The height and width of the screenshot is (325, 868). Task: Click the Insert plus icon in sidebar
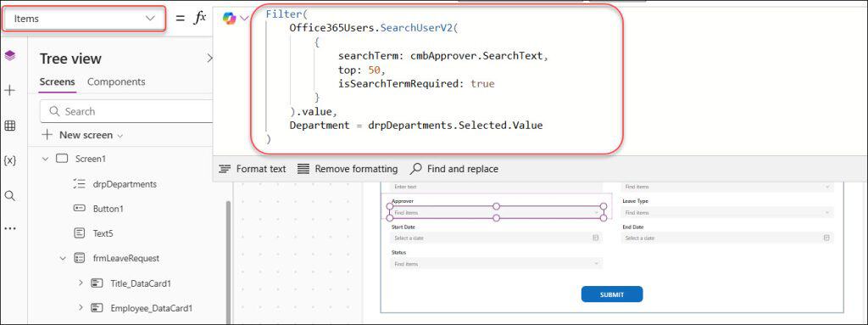10,91
